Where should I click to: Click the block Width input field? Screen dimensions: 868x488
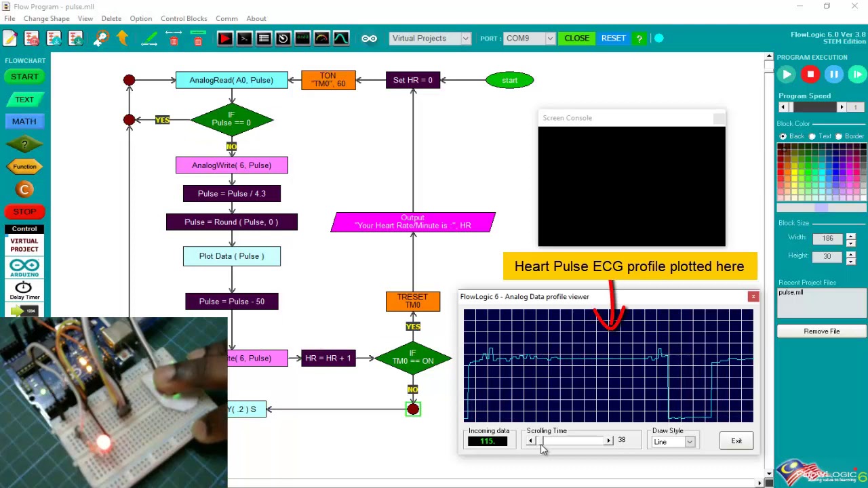tap(827, 239)
